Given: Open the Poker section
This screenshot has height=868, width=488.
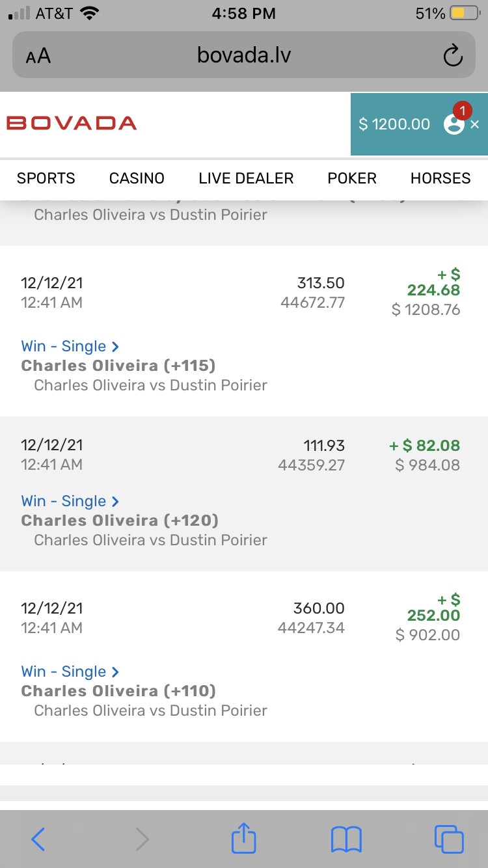Looking at the screenshot, I should 352,178.
